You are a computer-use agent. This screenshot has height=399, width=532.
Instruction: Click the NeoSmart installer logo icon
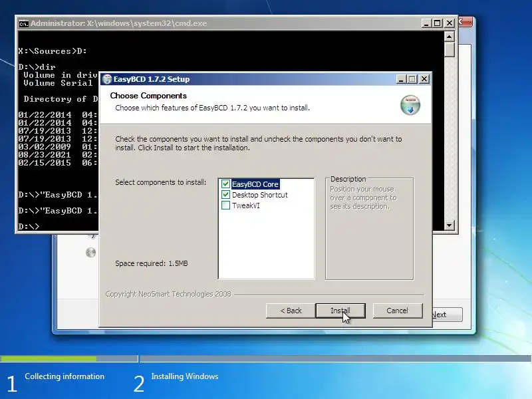(410, 105)
